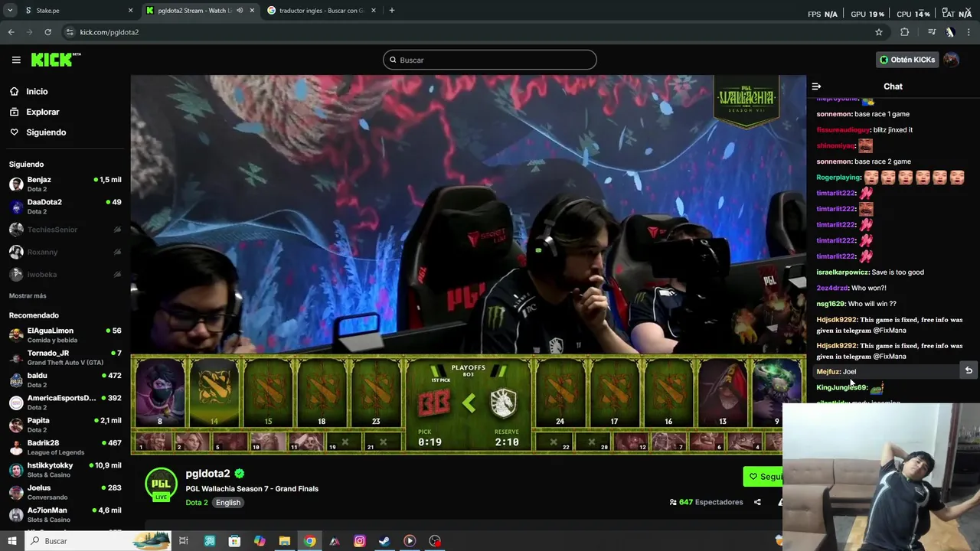Click the stream video player
980x551 pixels.
point(468,264)
